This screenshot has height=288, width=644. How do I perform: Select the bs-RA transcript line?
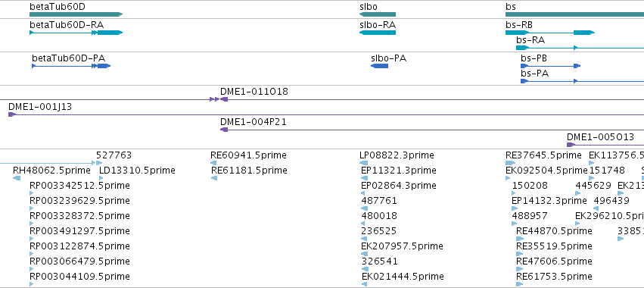(580, 48)
